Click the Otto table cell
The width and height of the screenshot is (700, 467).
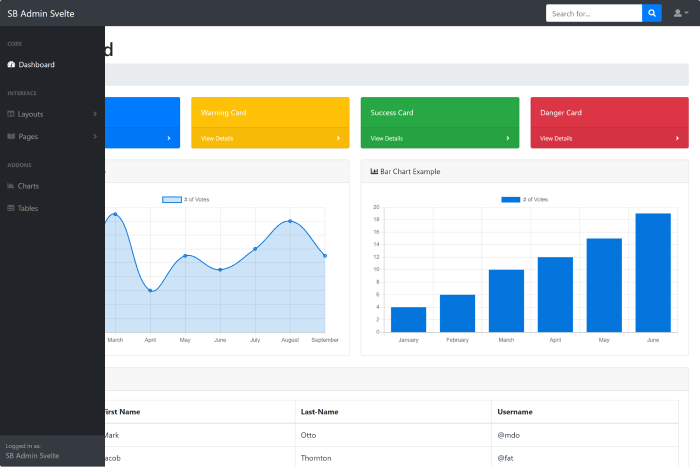393,435
